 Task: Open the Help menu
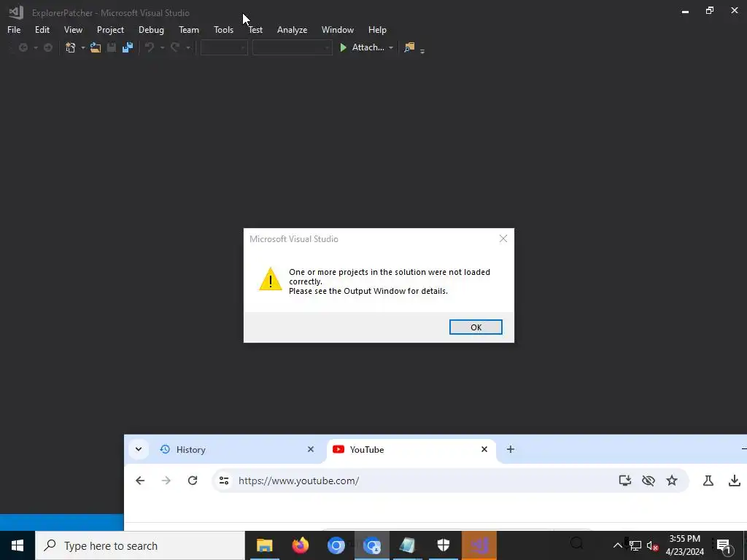pyautogui.click(x=377, y=29)
